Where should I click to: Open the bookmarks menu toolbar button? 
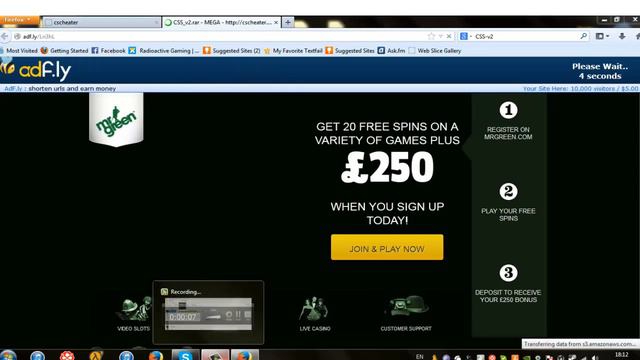pos(601,36)
